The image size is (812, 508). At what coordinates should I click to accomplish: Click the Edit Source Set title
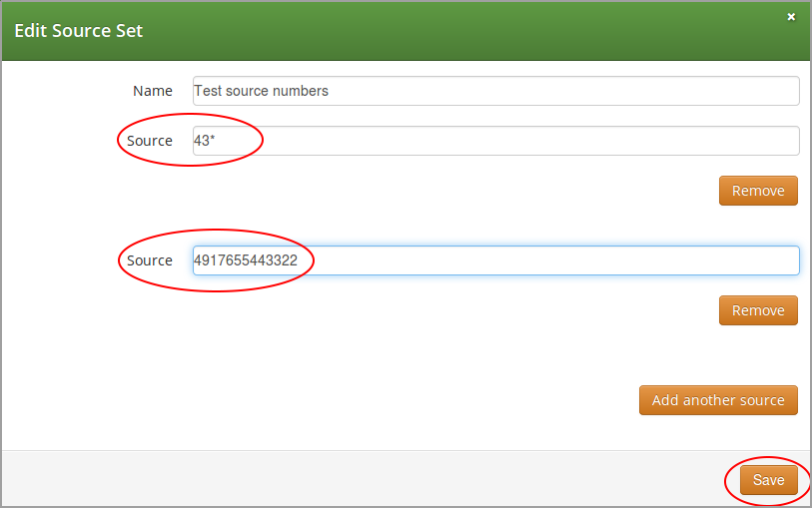79,31
